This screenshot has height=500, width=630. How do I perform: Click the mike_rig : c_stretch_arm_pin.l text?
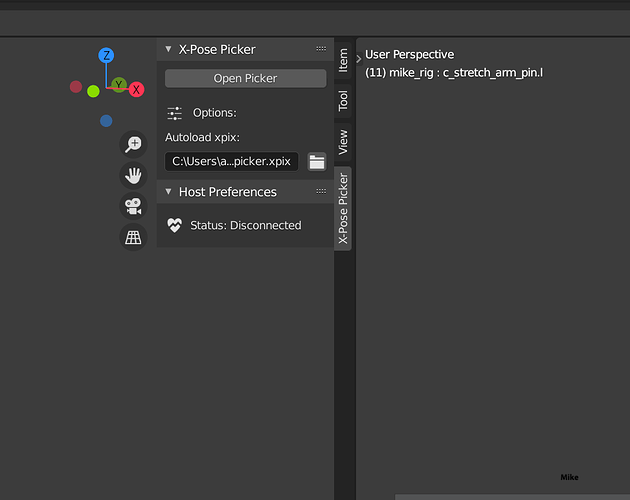(466, 73)
